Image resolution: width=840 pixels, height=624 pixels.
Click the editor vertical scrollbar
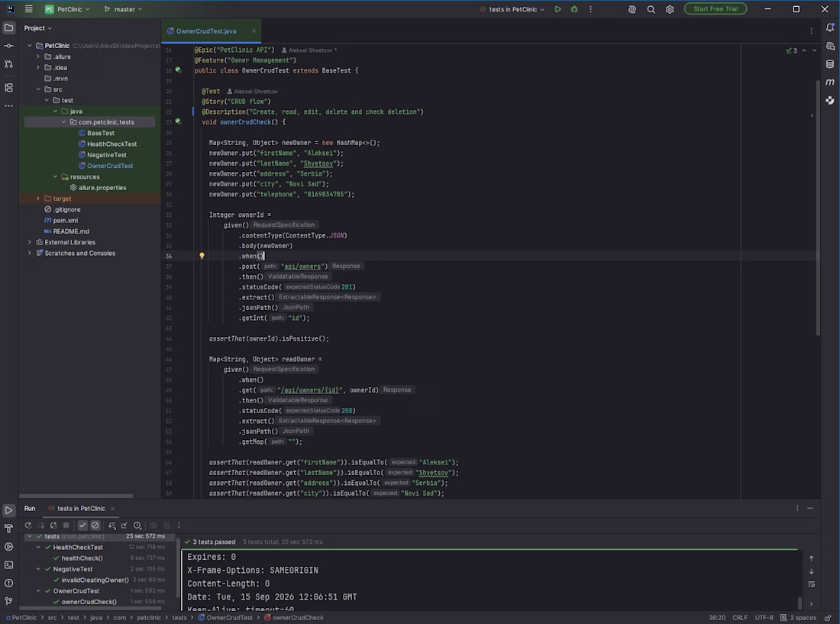coord(818,208)
